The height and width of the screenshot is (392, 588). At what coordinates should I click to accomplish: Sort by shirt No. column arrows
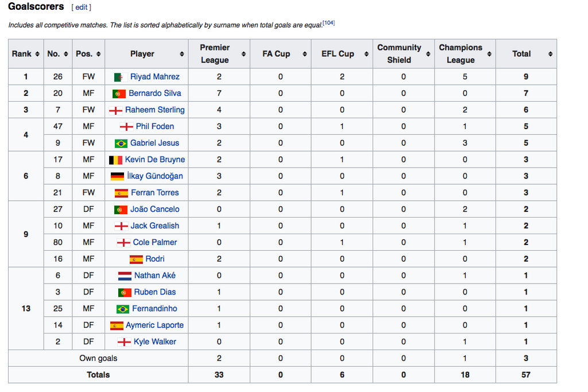[66, 54]
